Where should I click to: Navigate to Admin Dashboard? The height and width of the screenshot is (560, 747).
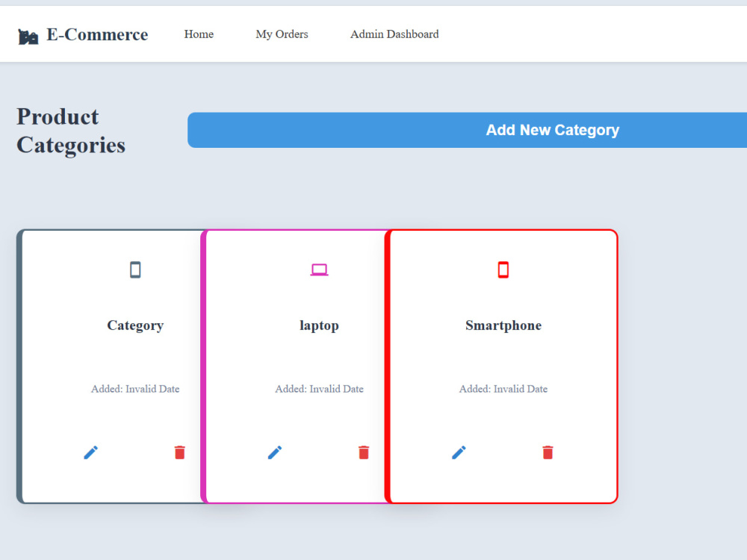pos(394,34)
